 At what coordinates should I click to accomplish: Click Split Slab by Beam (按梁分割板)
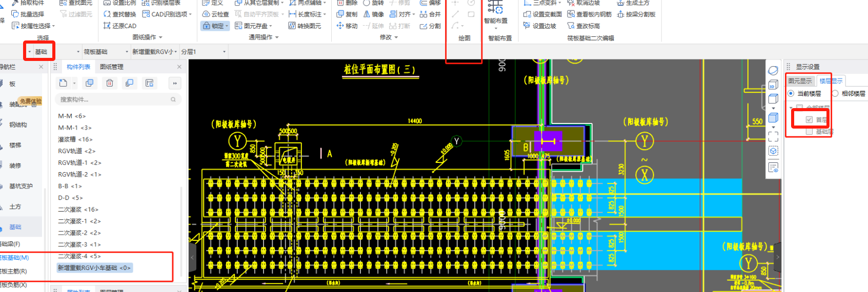[636, 14]
